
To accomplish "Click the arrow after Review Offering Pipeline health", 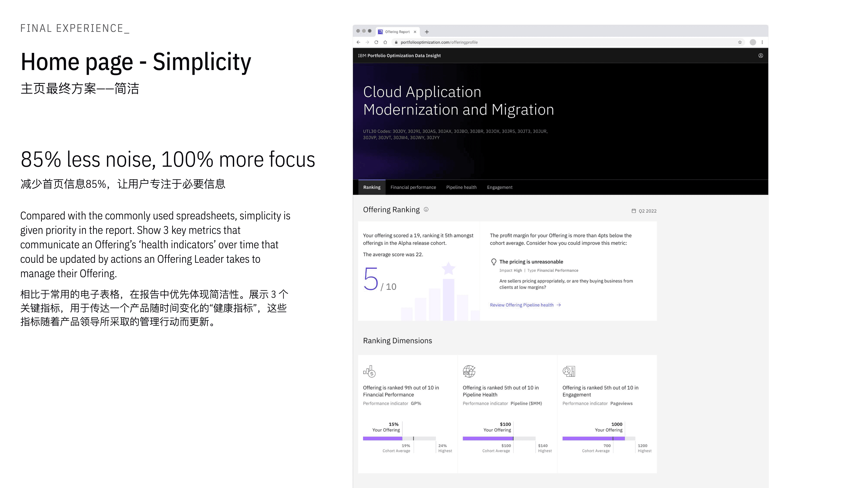I will tap(559, 305).
